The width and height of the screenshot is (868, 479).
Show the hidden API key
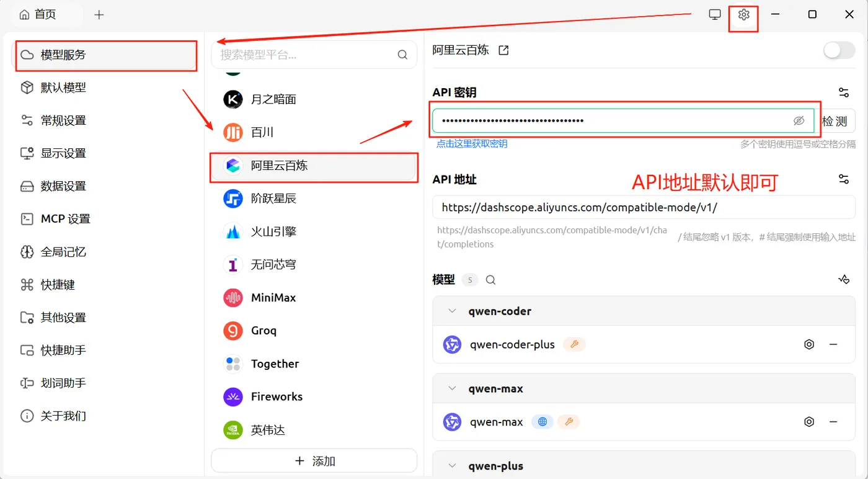click(799, 120)
